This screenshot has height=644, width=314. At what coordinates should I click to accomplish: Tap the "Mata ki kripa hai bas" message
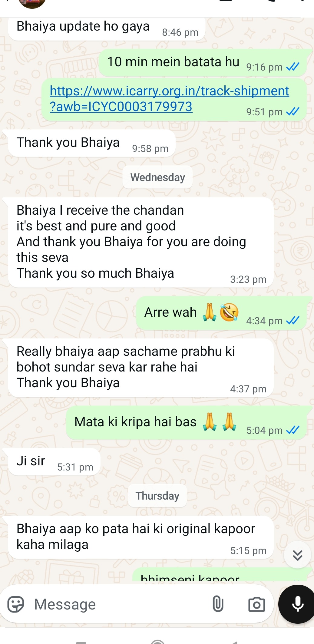click(187, 423)
